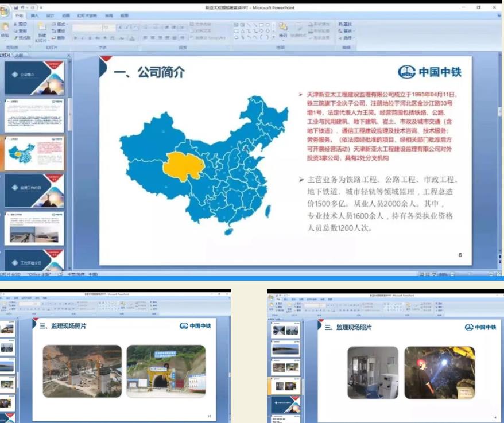Toggle bold formatting in font group

[75, 38]
